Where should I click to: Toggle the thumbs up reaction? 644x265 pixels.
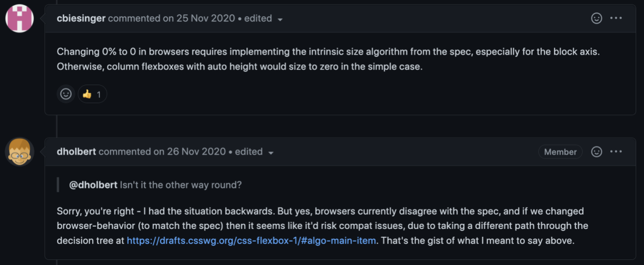coord(92,94)
